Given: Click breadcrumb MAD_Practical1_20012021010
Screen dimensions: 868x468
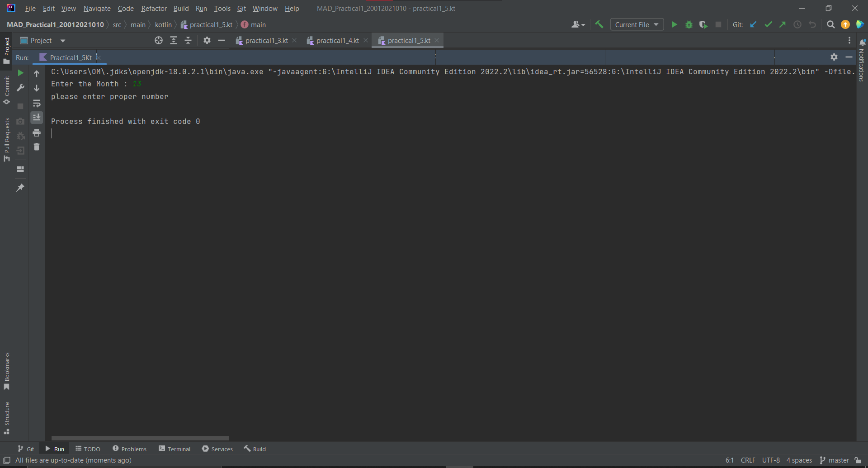Looking at the screenshot, I should pyautogui.click(x=55, y=24).
